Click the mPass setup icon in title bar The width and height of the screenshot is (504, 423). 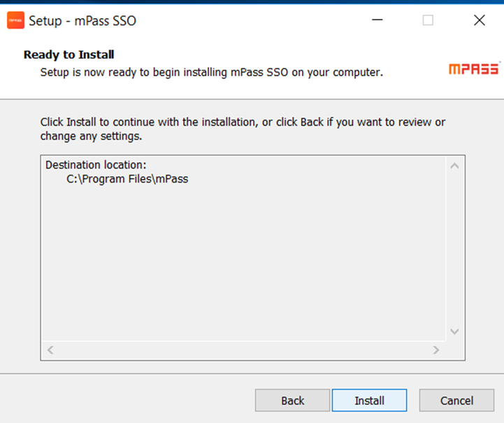[x=15, y=20]
